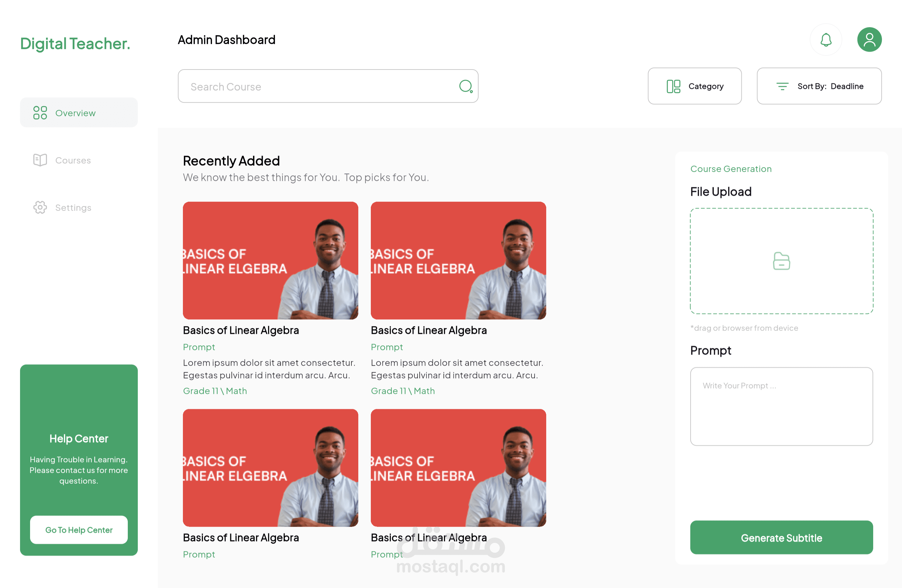The width and height of the screenshot is (902, 588).
Task: Click into the Write Your Prompt textbox
Action: click(x=781, y=406)
